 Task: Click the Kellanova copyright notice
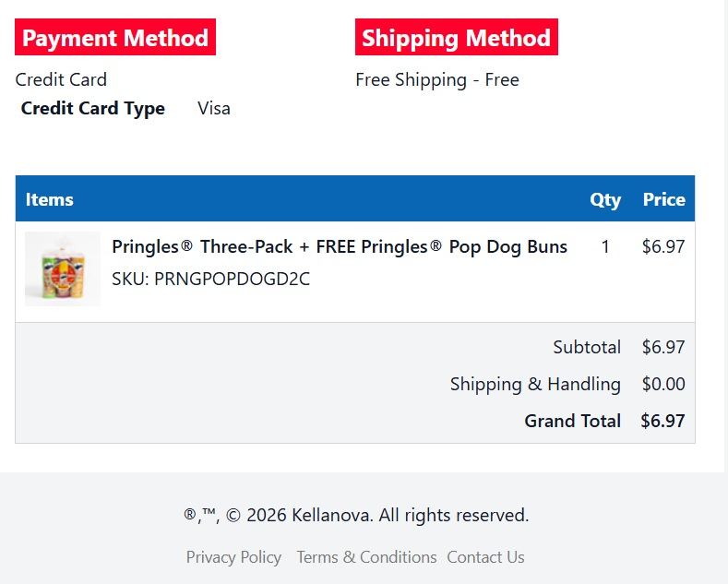click(356, 515)
